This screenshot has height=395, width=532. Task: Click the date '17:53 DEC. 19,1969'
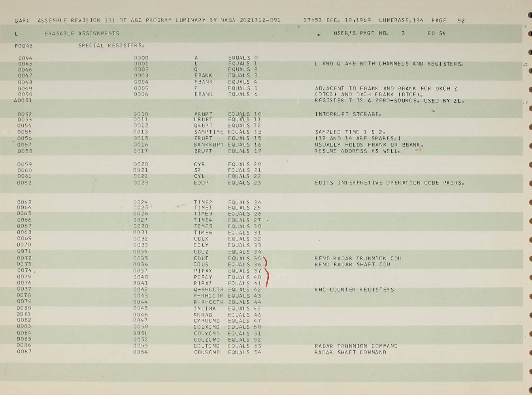(x=338, y=20)
